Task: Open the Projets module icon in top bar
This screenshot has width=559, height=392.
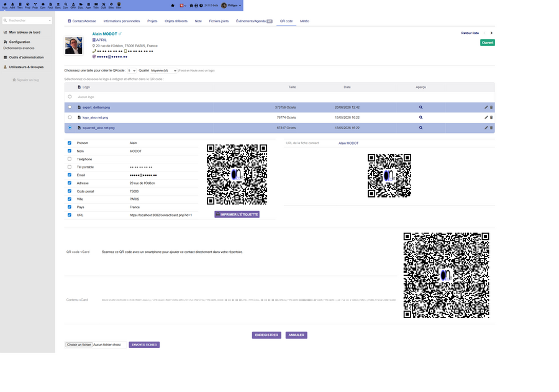Action: (35, 6)
